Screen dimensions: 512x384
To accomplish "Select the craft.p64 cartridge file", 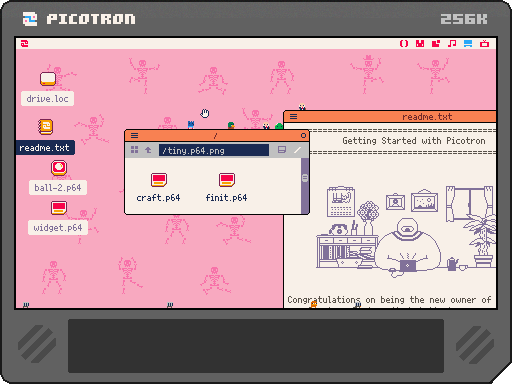I will pyautogui.click(x=158, y=187).
